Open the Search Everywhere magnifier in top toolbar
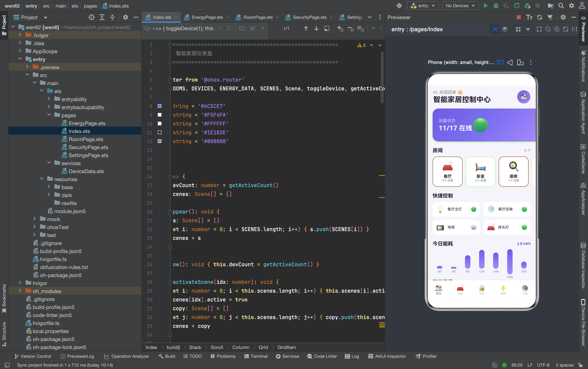 pos(561,6)
